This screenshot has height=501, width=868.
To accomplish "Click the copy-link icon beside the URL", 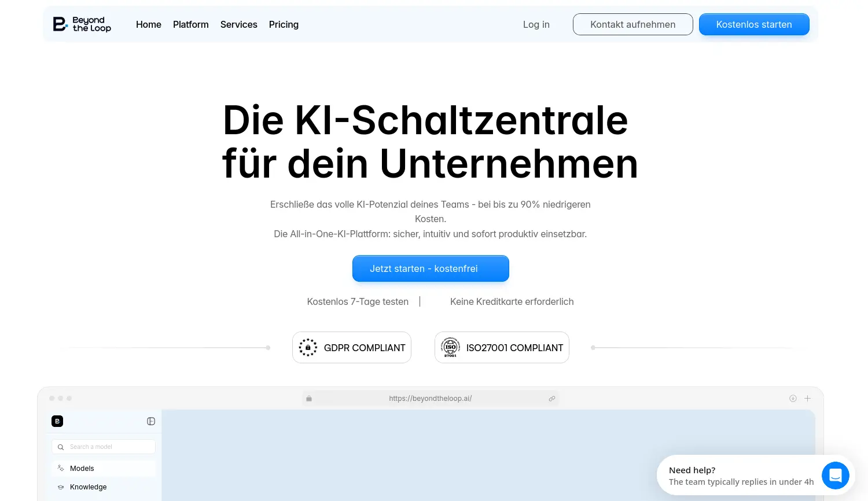I will [551, 398].
